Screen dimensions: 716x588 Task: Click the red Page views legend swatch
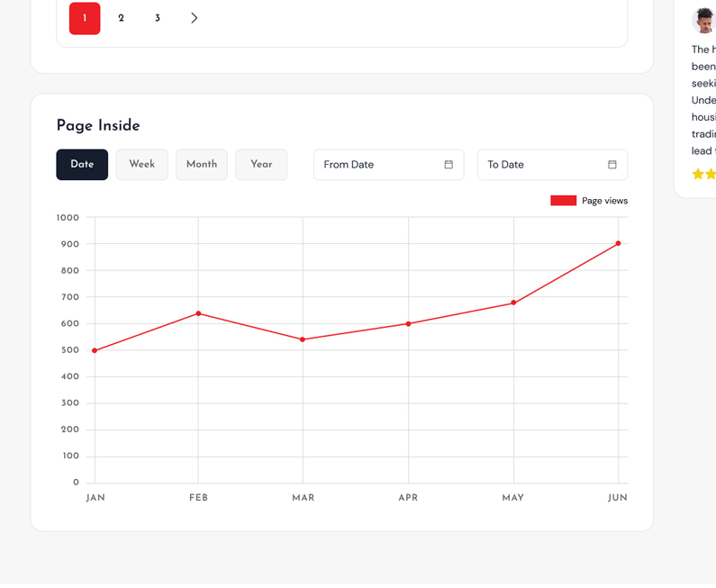pos(563,201)
